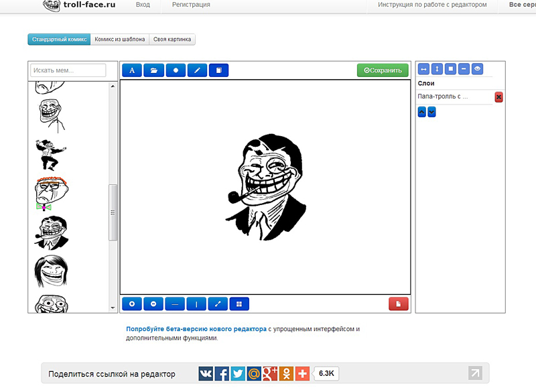Screen dimensions: 536x392
Task: Select the Папа-тролль с ... layer entry
Action: click(443, 96)
